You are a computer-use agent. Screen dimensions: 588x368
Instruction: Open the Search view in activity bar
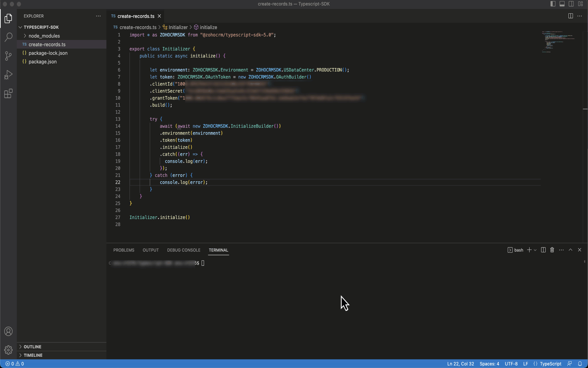(x=8, y=37)
